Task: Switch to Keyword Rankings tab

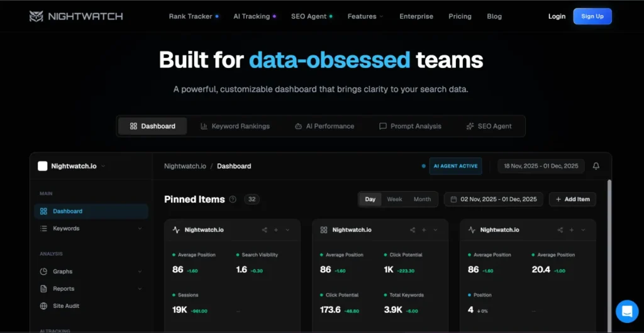Action: [235, 126]
